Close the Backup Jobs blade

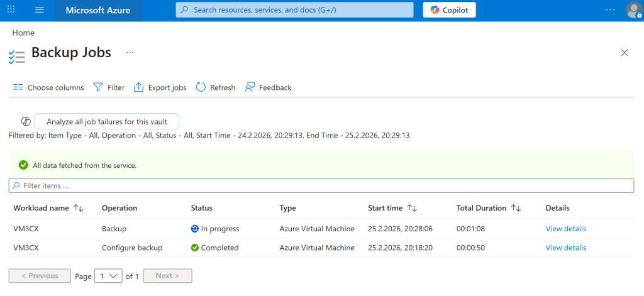(x=625, y=53)
